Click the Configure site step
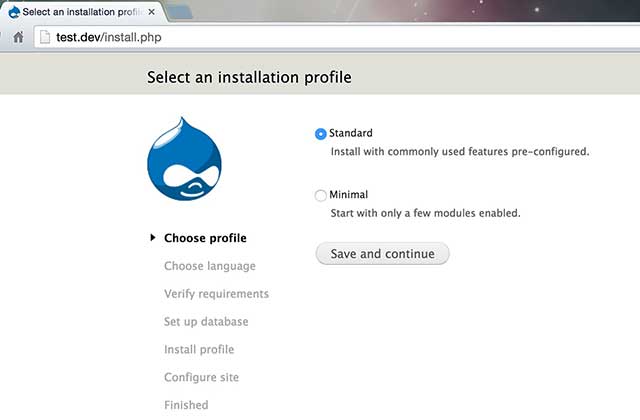This screenshot has width=640, height=420. tap(201, 377)
